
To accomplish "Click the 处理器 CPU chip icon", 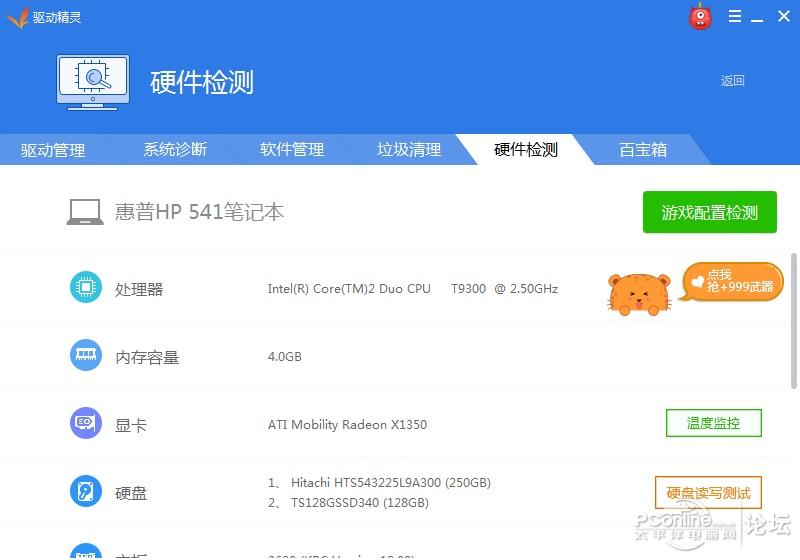I will (86, 287).
